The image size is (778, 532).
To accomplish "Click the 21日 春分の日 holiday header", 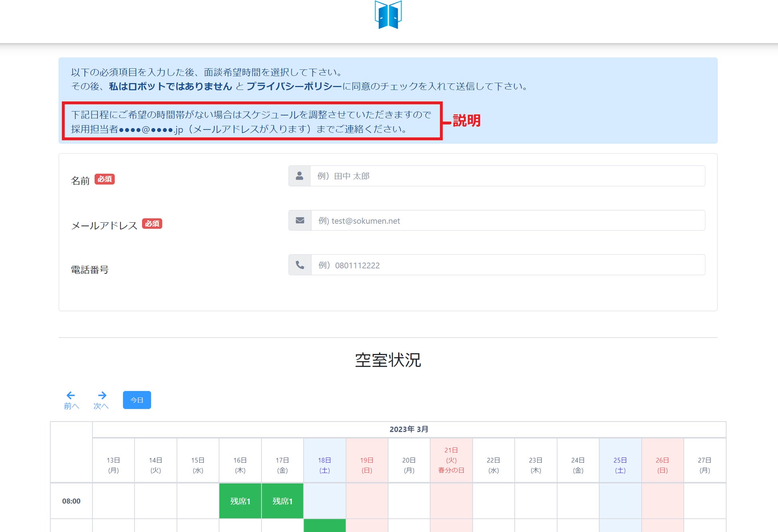I will [451, 460].
